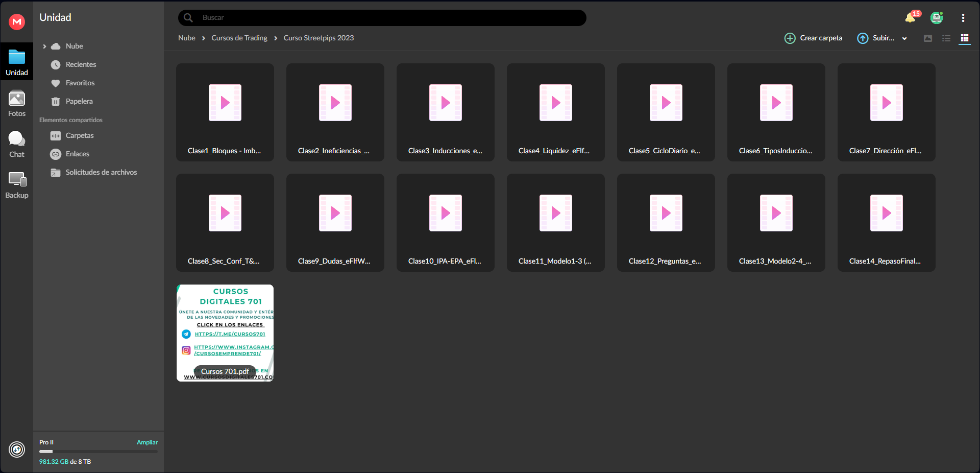Open the vertical three-dot menu
The width and height of the screenshot is (980, 473).
[963, 18]
